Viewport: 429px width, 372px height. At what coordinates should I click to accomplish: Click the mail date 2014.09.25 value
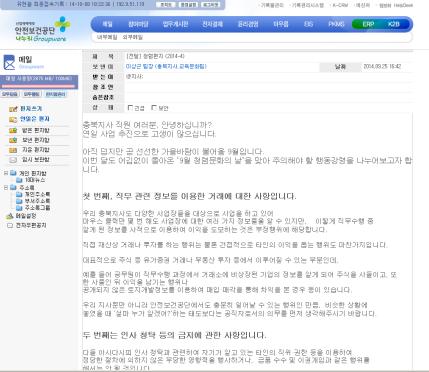pyautogui.click(x=382, y=66)
